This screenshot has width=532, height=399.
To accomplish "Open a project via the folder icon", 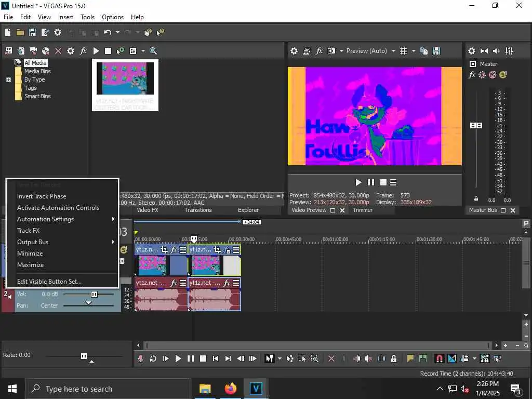I will click(20, 32).
